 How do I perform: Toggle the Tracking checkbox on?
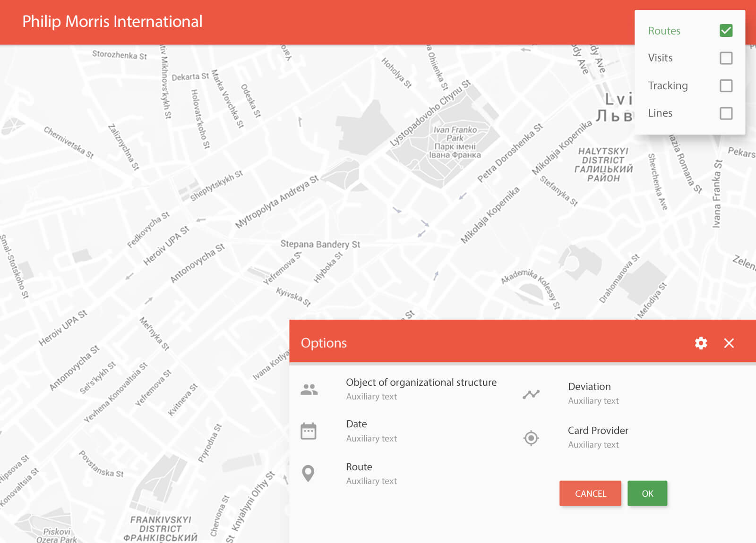coord(726,85)
